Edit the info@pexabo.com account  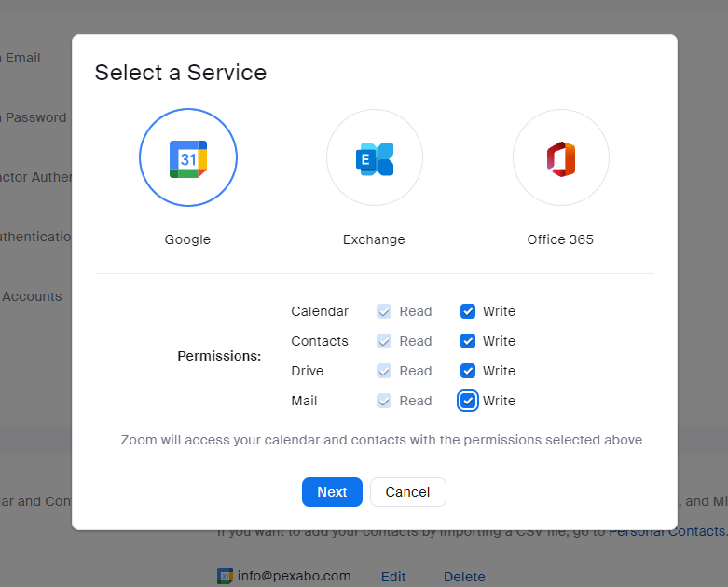click(393, 577)
